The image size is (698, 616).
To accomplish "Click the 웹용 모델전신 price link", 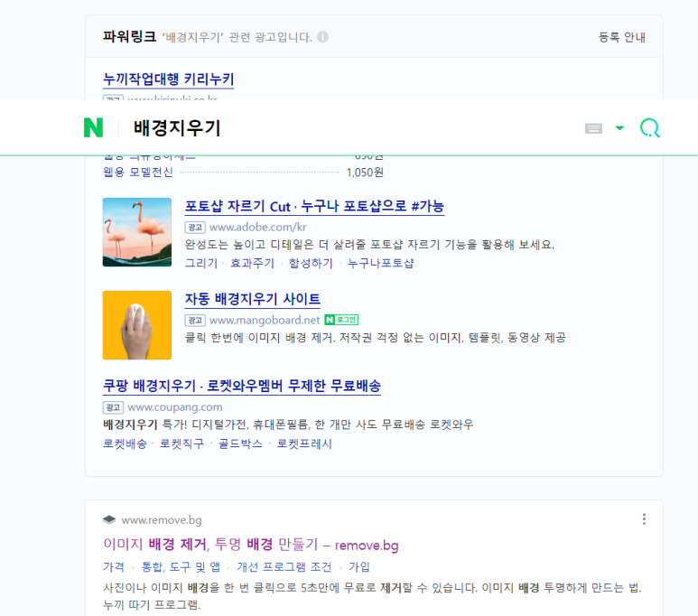I will click(x=138, y=172).
